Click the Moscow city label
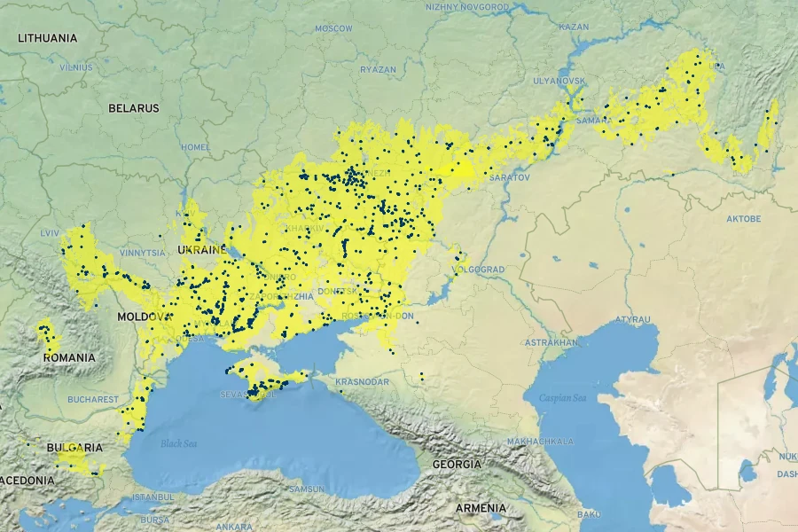 pos(333,28)
